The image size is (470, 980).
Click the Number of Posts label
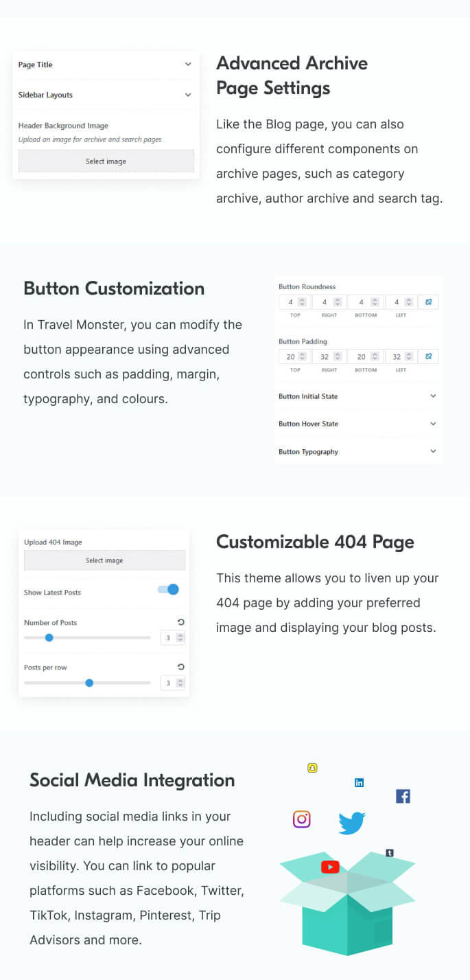coord(50,622)
